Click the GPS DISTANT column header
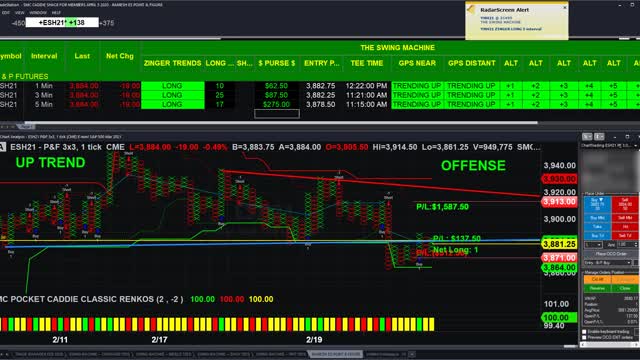Screen dimensions: 640x360 tap(471, 63)
